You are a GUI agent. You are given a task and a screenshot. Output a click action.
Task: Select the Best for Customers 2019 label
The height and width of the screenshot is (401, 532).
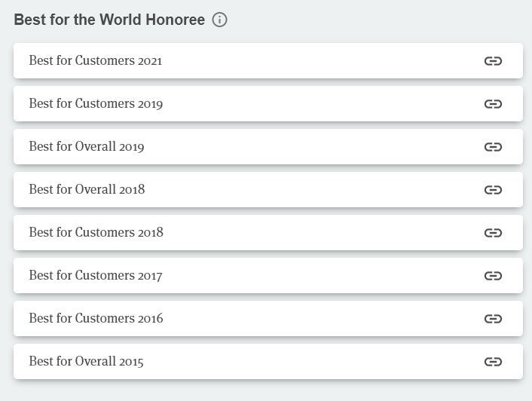coord(96,103)
